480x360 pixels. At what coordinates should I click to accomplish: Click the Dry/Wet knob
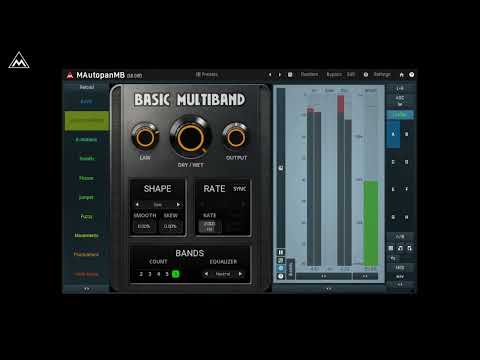190,138
